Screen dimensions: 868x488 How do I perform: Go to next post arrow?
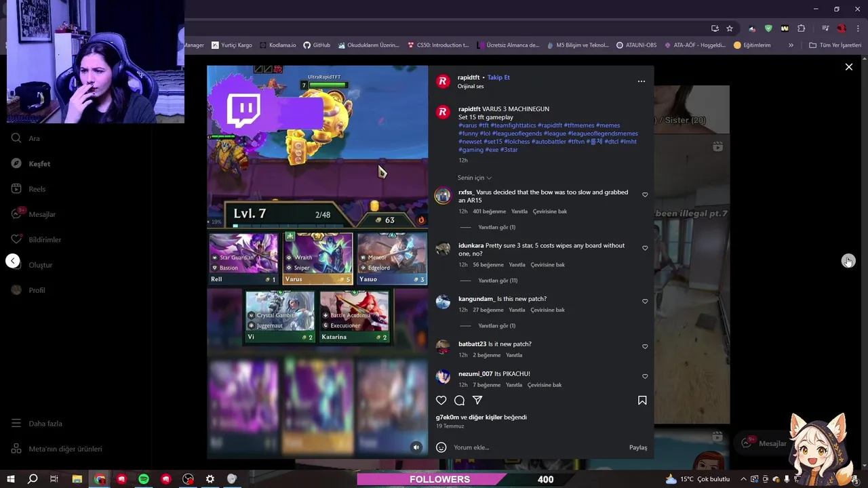(x=848, y=261)
